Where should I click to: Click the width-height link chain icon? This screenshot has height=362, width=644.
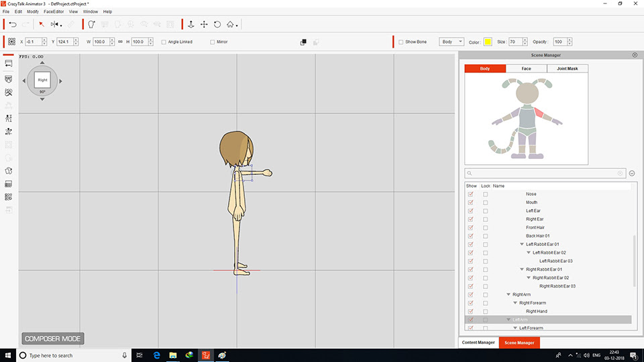click(120, 42)
